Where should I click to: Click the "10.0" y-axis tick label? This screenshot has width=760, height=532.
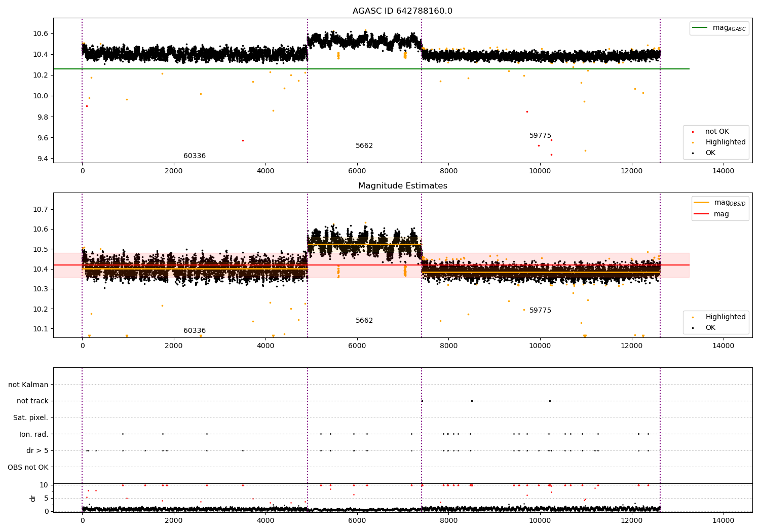pos(41,96)
